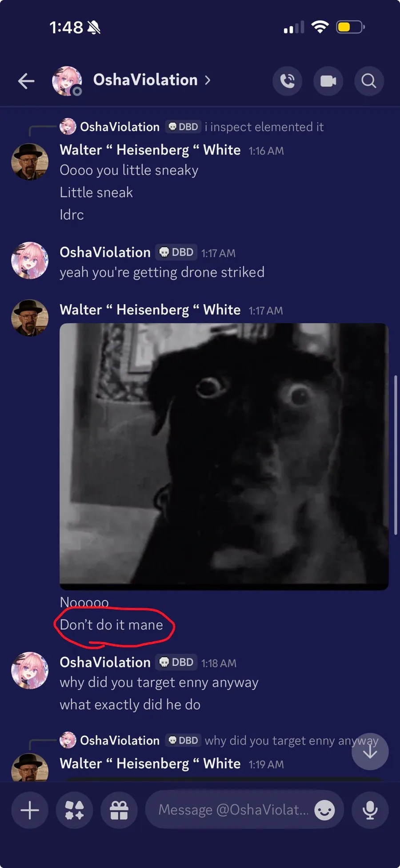This screenshot has height=868, width=400.
Task: Start a video call
Action: (328, 81)
